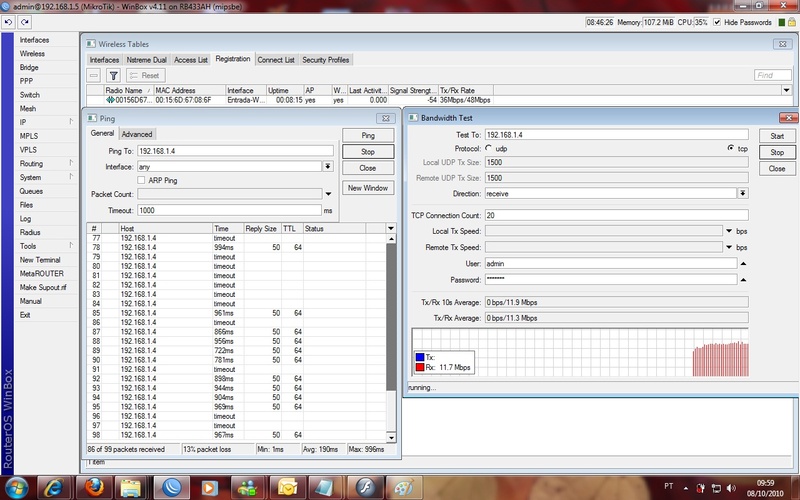Switch to the Security Profiles tab
This screenshot has width=800, height=500.
click(326, 60)
